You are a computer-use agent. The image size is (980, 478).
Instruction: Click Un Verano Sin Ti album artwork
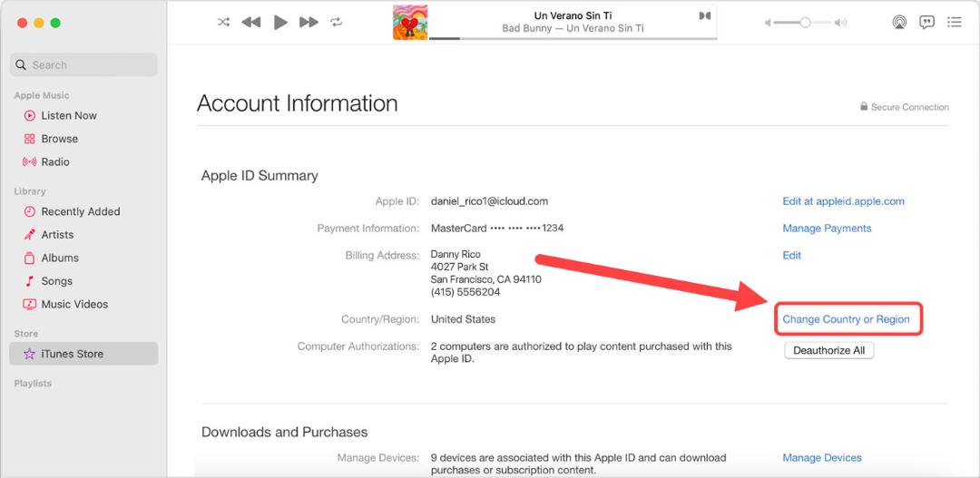click(410, 23)
